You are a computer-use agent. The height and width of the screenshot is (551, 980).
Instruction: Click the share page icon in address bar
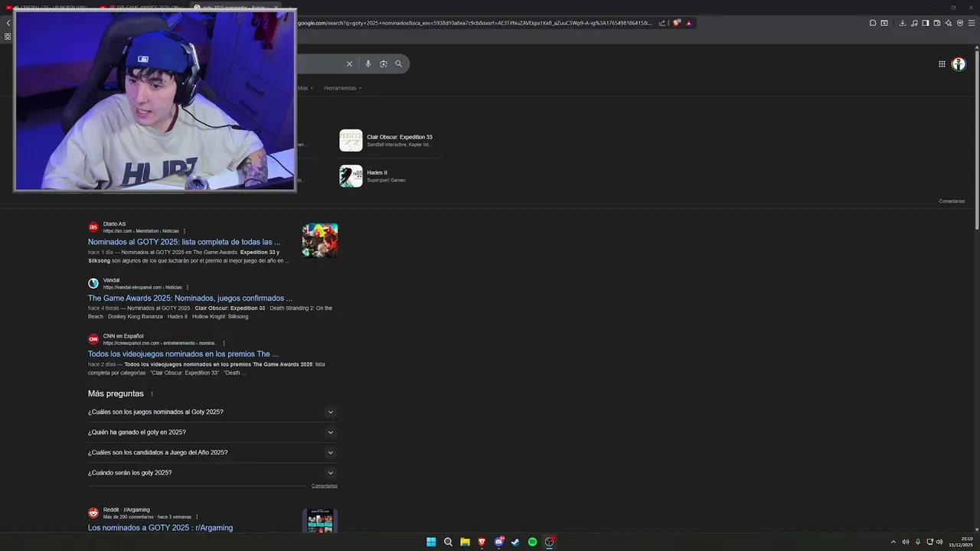(x=662, y=23)
